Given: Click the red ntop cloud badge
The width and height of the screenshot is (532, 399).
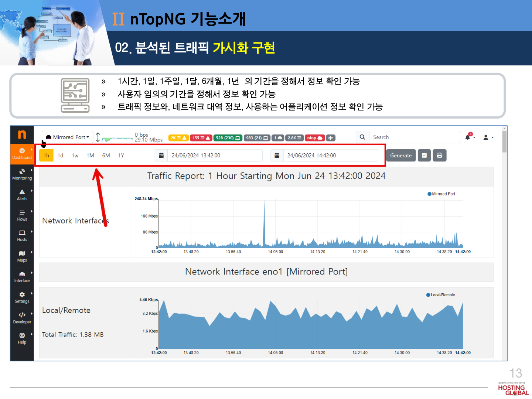Looking at the screenshot, I should [315, 138].
